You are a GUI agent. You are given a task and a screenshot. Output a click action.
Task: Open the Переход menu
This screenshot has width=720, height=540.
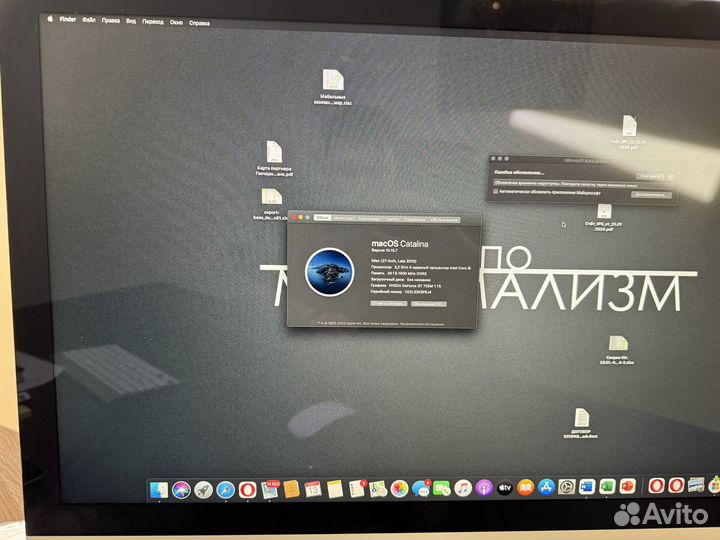(153, 22)
